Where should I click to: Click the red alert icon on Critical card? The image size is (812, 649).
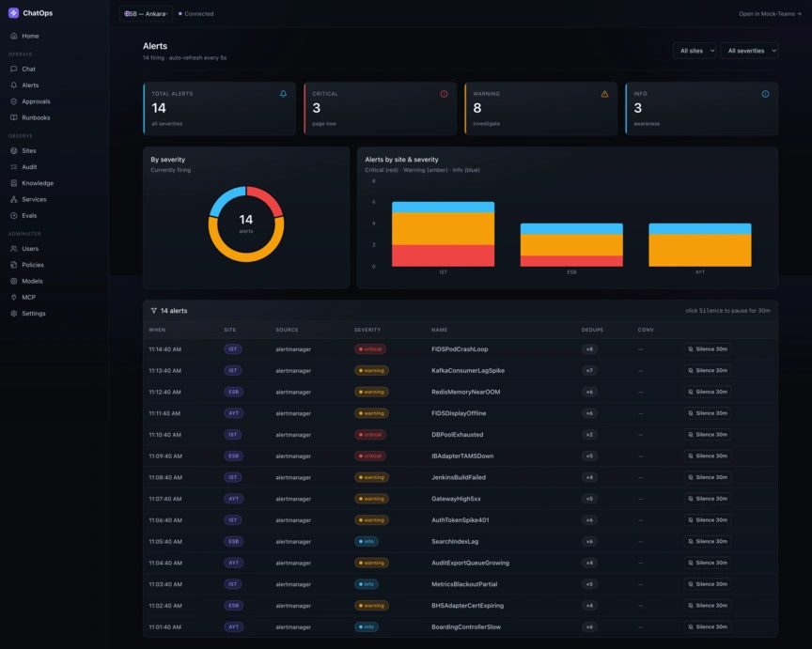(444, 94)
